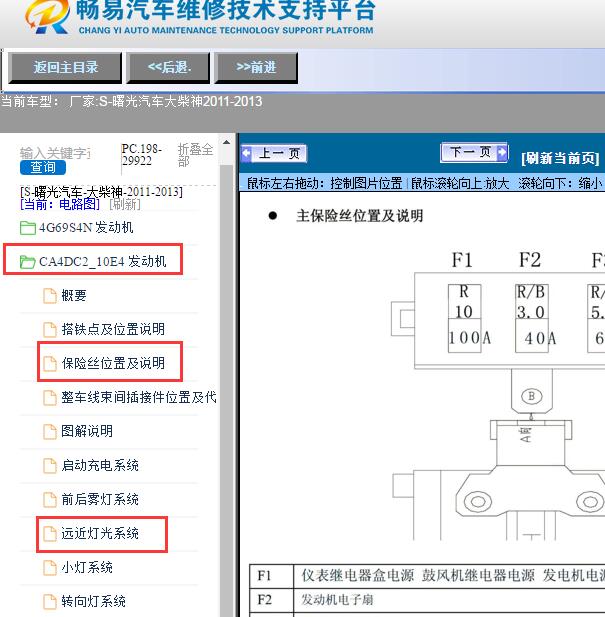Go to previous page with 上一页

coord(274,153)
